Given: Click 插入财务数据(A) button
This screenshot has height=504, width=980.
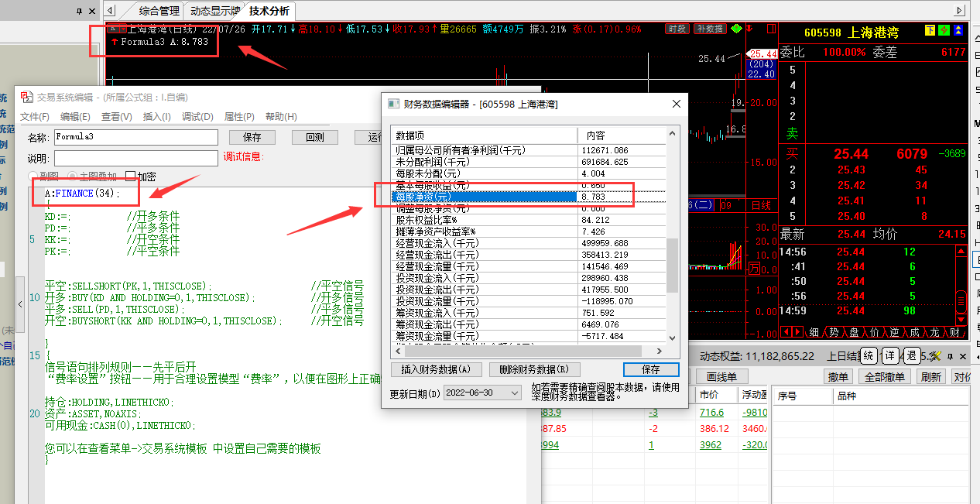Looking at the screenshot, I should (x=437, y=369).
